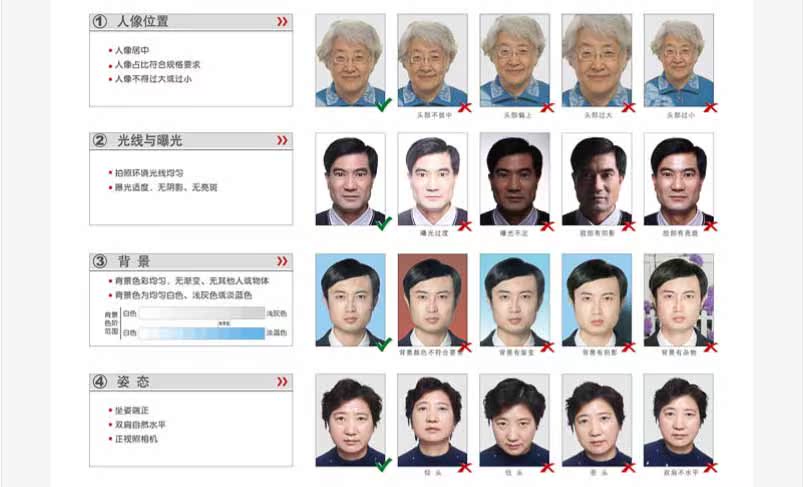The image size is (803, 487).
Task: Click the 人像居中 bullet text
Action: coord(132,50)
